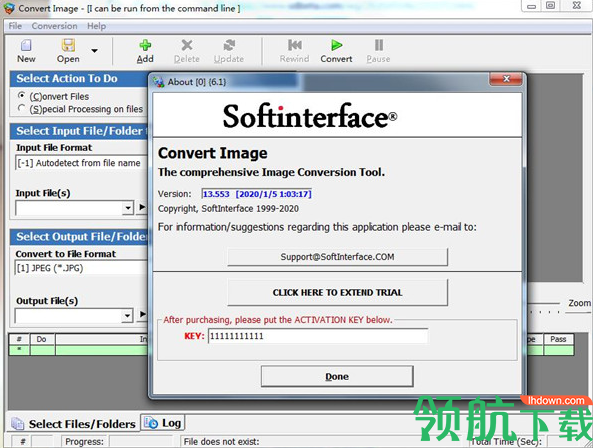Expand the Output File(s) dropdown arrow
The width and height of the screenshot is (593, 448).
(x=127, y=315)
